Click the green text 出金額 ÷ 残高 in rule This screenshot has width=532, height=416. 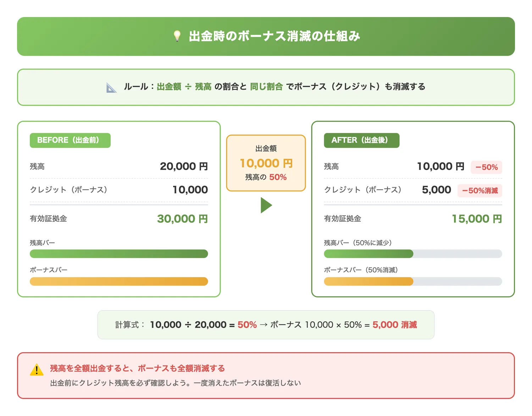click(184, 87)
